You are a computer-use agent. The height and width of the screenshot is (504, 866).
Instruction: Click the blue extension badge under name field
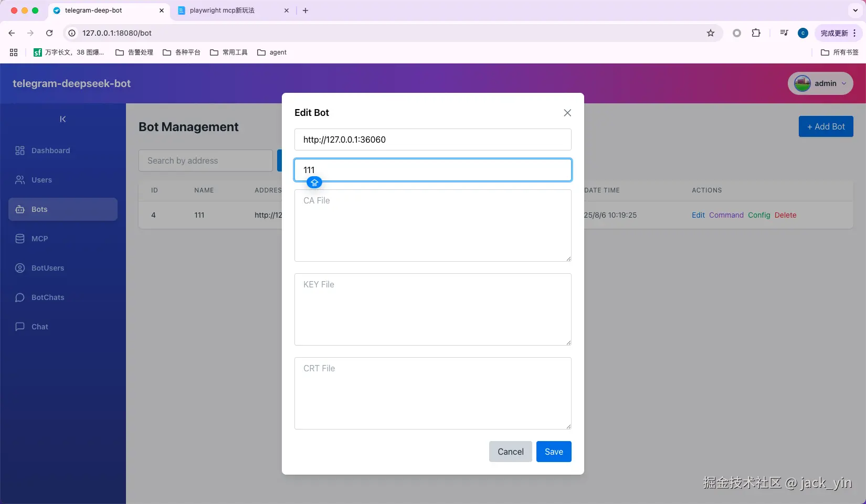click(314, 183)
